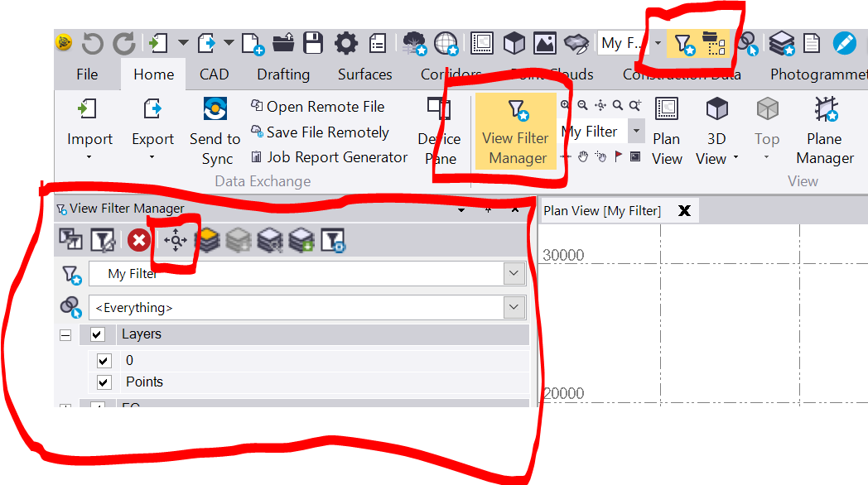Select the crosshair pan/zoom tool in View Filter Manager
The width and height of the screenshot is (868, 485).
pyautogui.click(x=174, y=241)
